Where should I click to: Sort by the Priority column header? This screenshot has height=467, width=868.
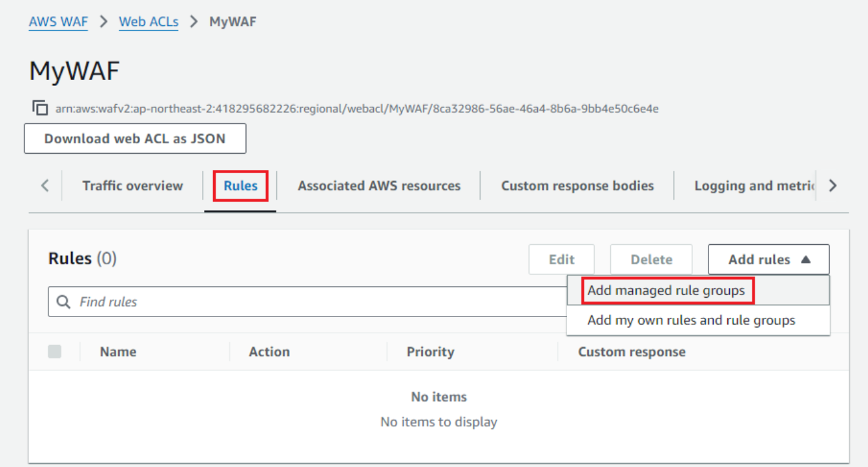pos(430,352)
